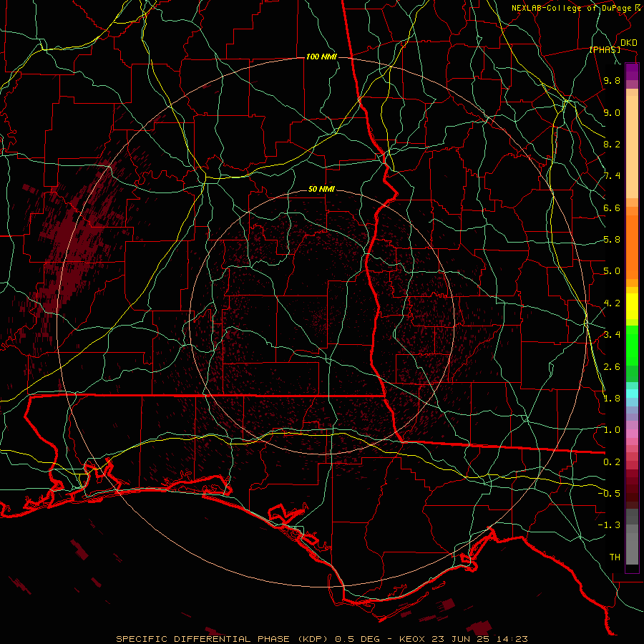Screen dimensions: 644x644
Task: Click the 9.0 value on the color scale
Action: 612,112
